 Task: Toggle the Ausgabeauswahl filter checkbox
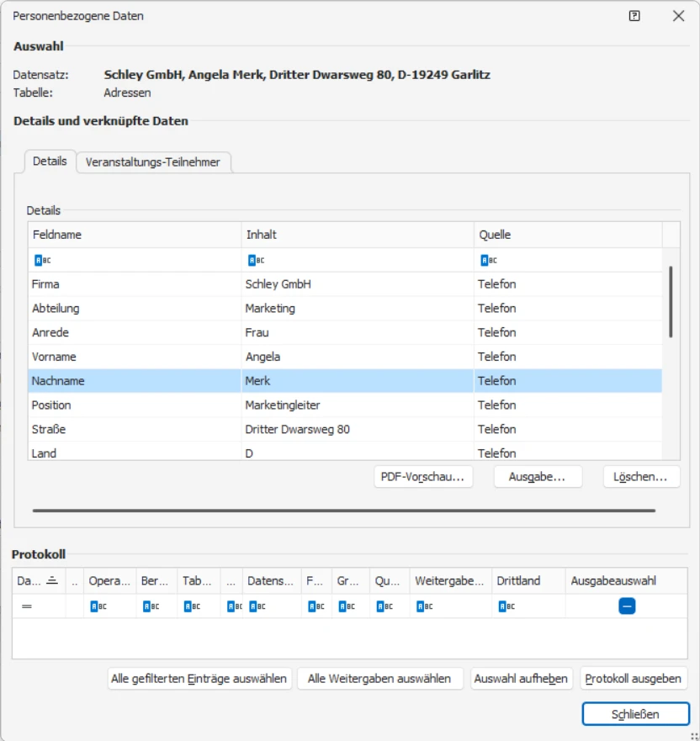(627, 606)
